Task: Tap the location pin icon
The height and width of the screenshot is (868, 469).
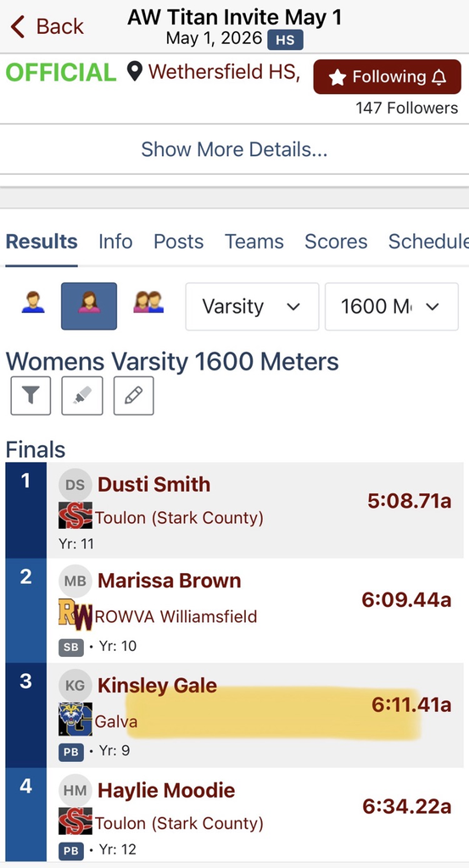Action: click(135, 71)
